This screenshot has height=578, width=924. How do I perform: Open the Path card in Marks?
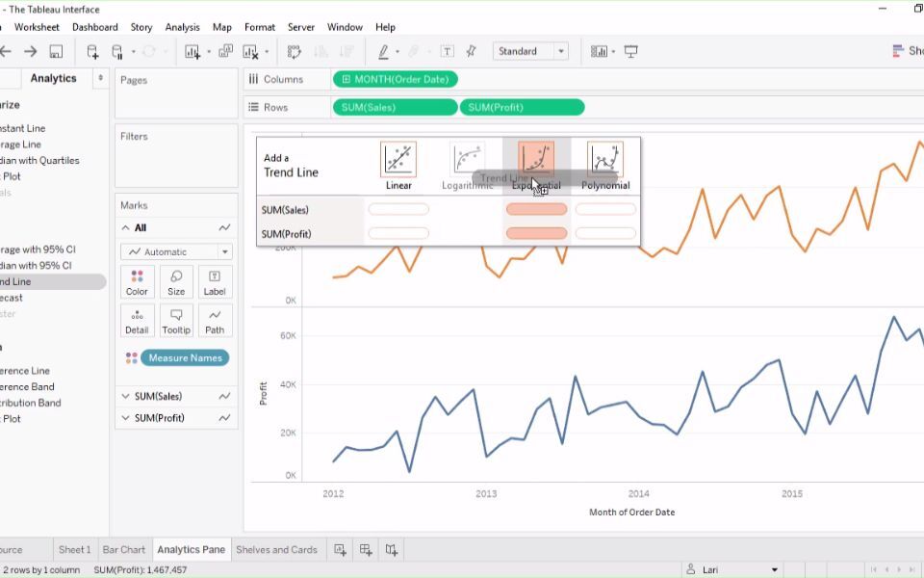click(215, 321)
